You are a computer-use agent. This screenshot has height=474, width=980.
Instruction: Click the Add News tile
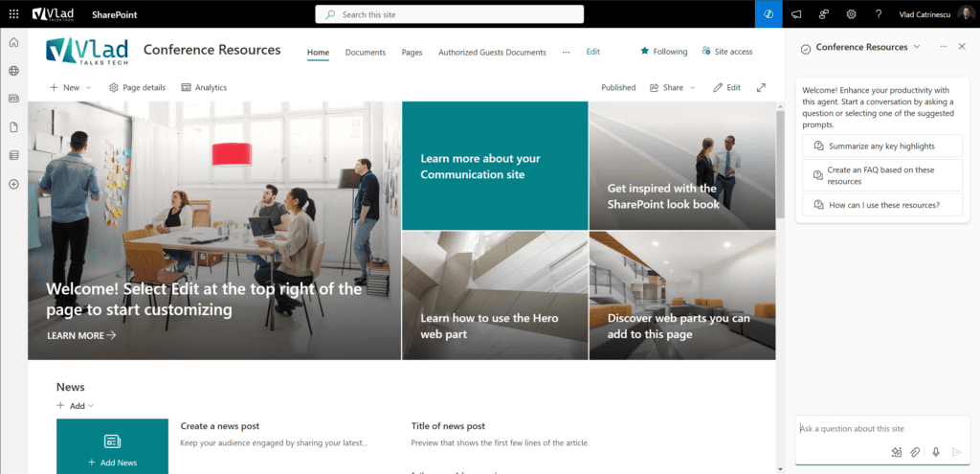(113, 446)
